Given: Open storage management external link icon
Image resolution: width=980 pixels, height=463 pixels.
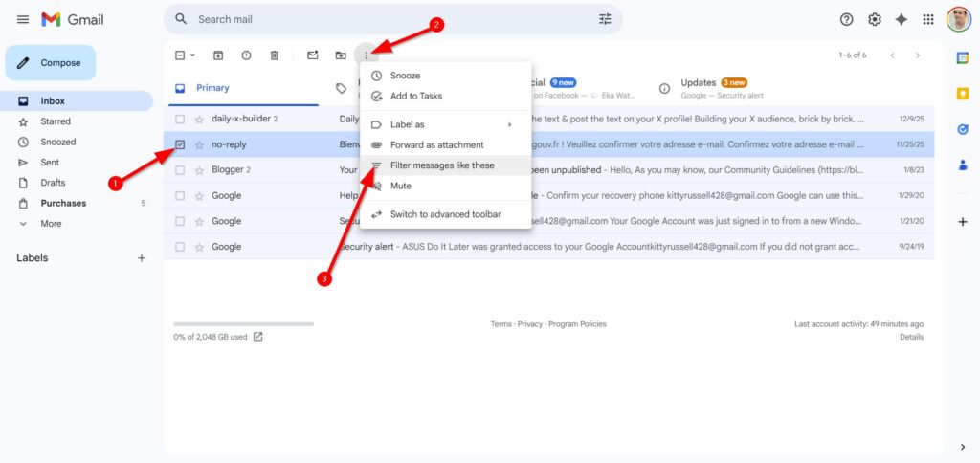Looking at the screenshot, I should pyautogui.click(x=258, y=337).
